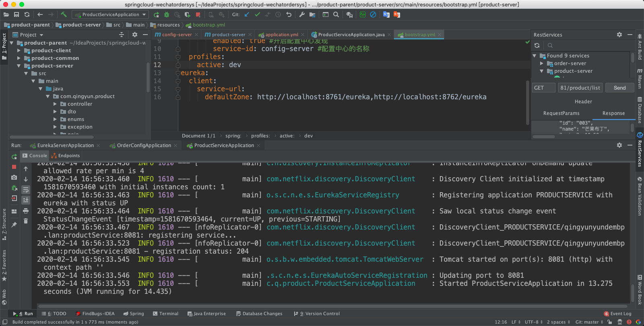Click the console horizontal scrollbar
The image size is (644, 326).
coord(332,306)
